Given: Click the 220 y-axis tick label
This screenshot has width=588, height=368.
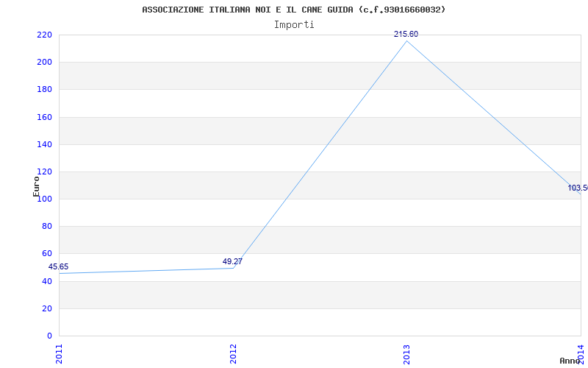Looking at the screenshot, I should click(44, 35).
